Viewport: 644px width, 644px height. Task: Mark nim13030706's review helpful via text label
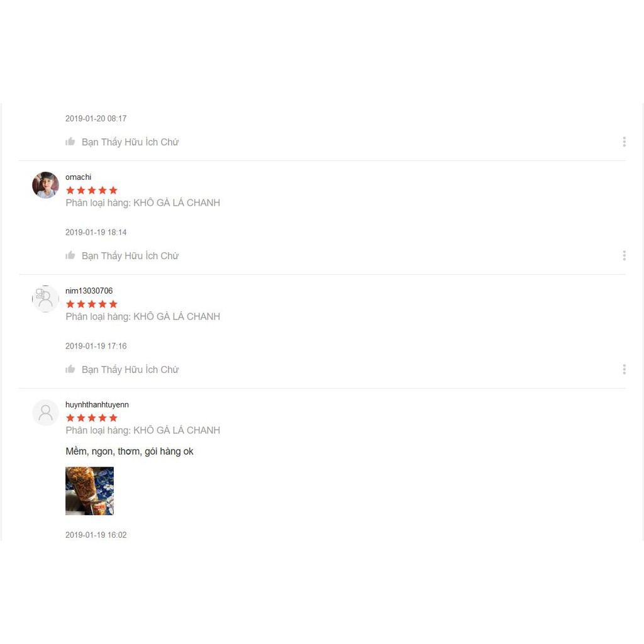(x=130, y=370)
